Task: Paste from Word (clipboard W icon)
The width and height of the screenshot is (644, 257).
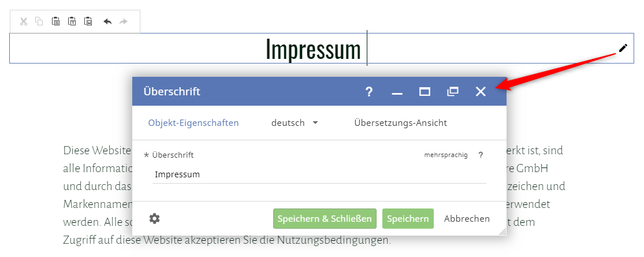Action: [88, 21]
